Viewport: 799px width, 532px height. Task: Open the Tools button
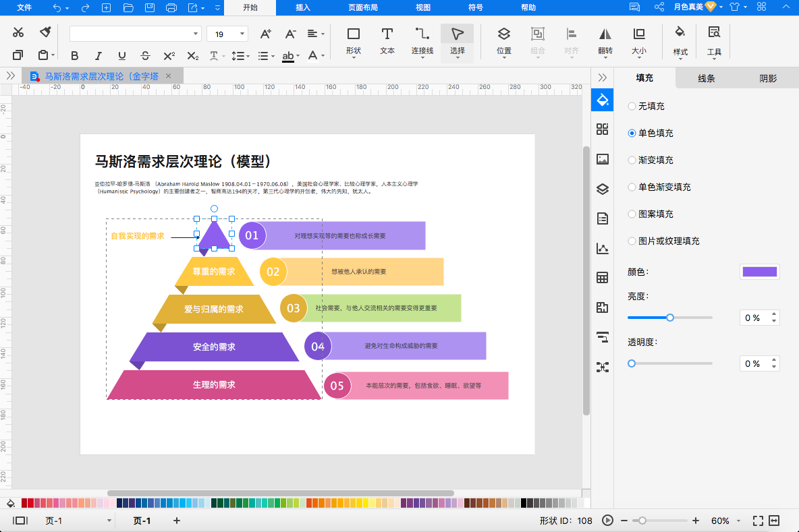tap(714, 41)
